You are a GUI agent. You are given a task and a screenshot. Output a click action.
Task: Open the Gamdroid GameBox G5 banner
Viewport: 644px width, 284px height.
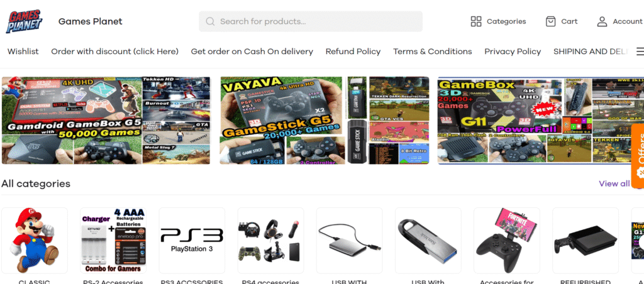(106, 120)
